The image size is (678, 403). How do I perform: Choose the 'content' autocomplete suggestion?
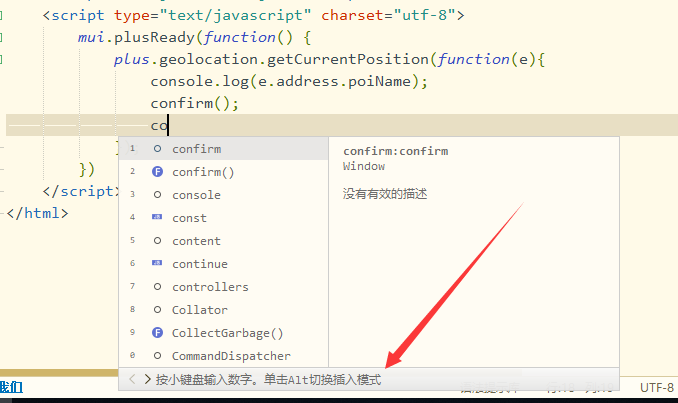[224, 241]
